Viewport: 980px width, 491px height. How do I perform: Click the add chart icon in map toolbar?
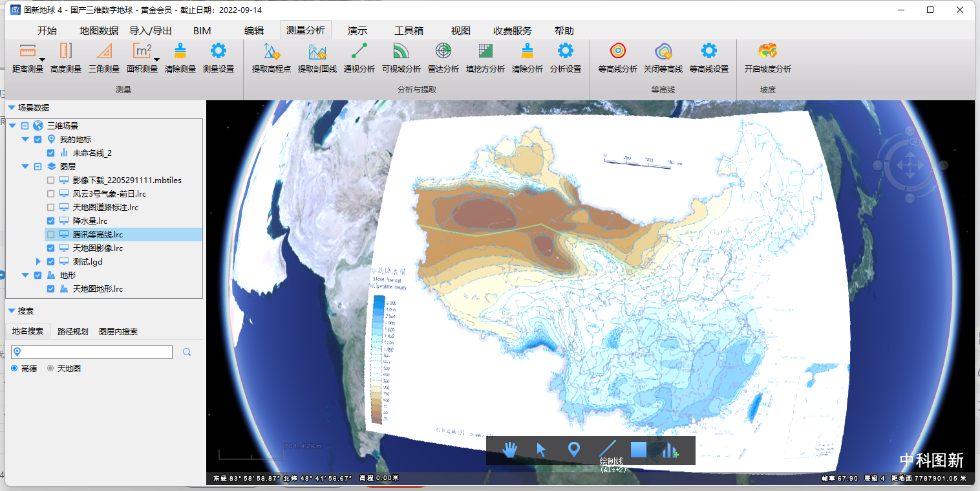(x=670, y=450)
